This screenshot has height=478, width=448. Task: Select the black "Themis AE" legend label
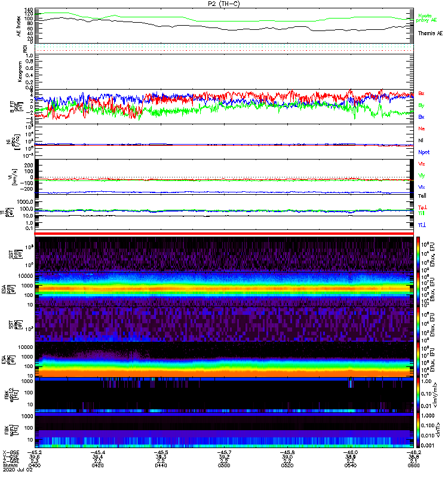pyautogui.click(x=430, y=33)
